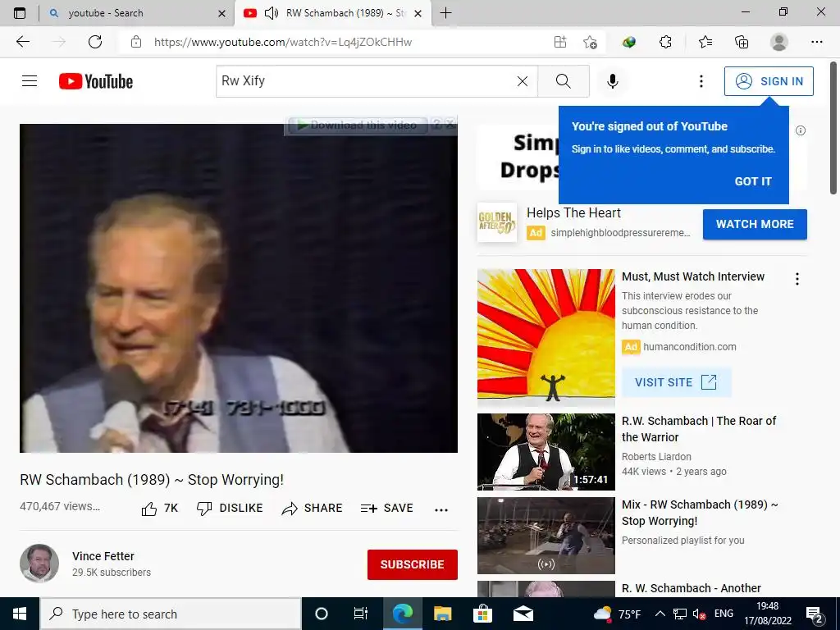
Task: Open tab actions menu icon
Action: [20, 13]
